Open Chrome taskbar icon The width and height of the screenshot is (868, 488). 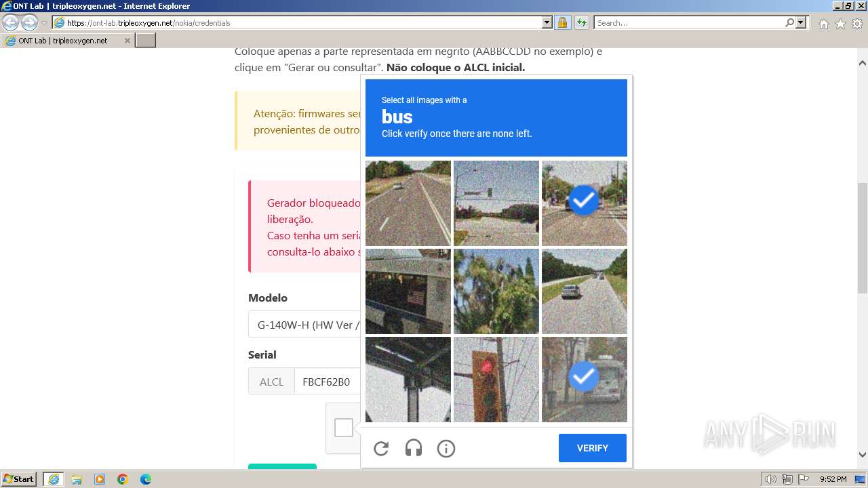[x=123, y=479]
